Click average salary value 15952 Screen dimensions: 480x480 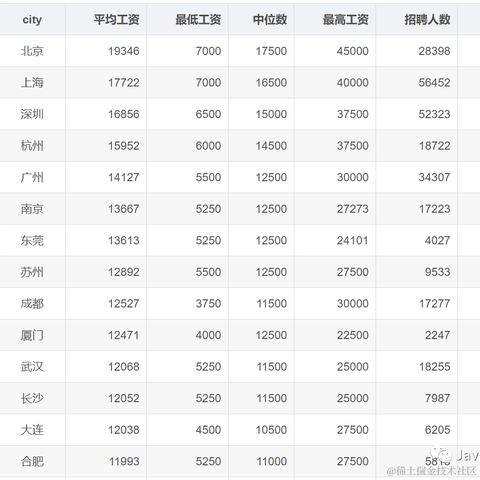pyautogui.click(x=124, y=146)
